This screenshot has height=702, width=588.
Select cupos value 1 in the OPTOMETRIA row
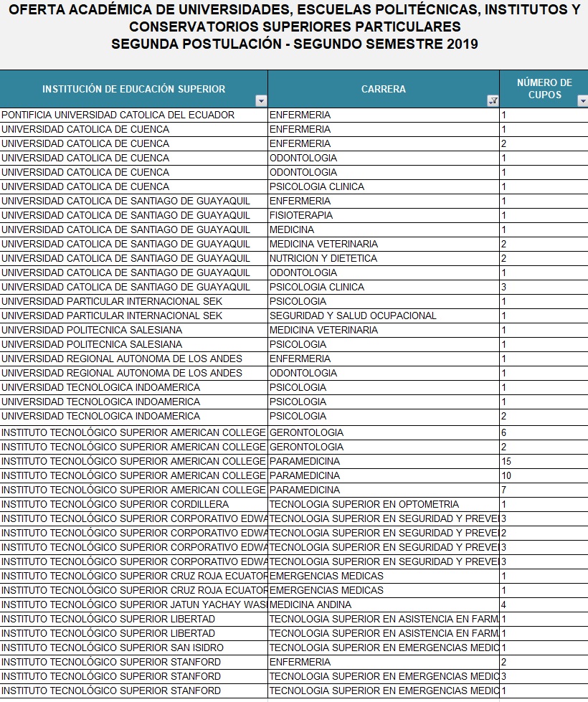pyautogui.click(x=544, y=504)
